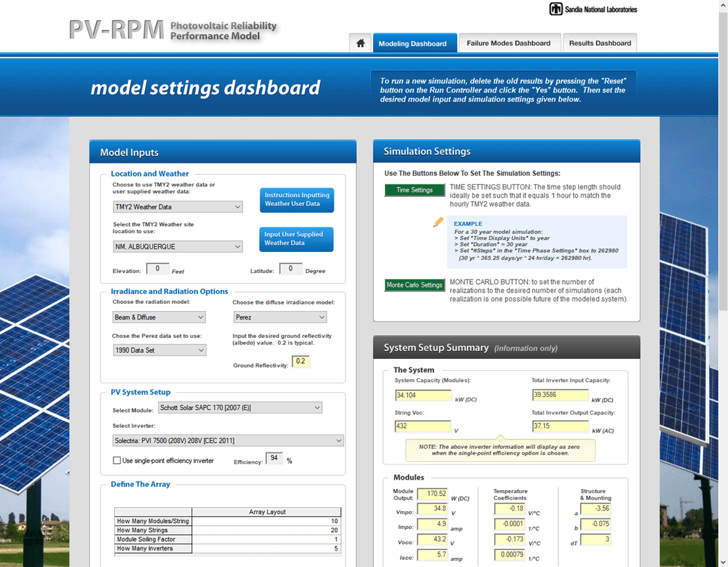
Task: Click the Time Settings button
Action: click(x=414, y=190)
